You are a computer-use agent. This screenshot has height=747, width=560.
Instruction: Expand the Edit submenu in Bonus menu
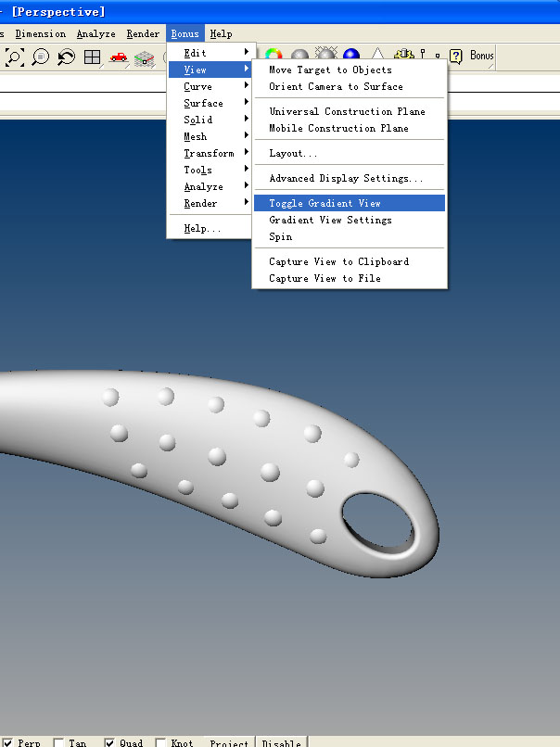(210, 53)
